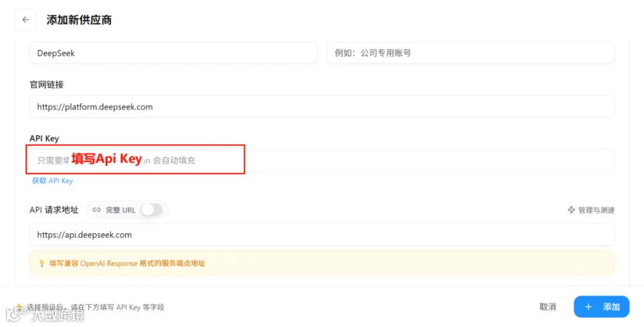Click the 官网链接 field label
The height and width of the screenshot is (327, 644).
[47, 84]
